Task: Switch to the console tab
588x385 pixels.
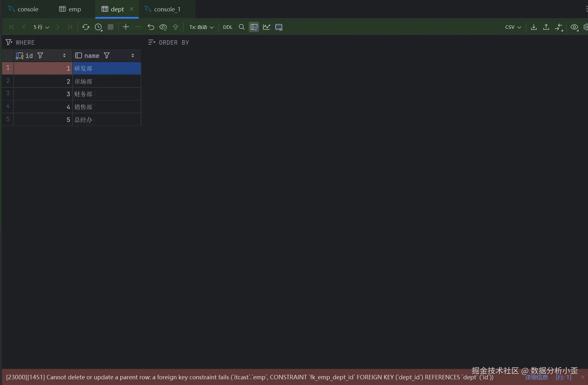Action: tap(23, 9)
